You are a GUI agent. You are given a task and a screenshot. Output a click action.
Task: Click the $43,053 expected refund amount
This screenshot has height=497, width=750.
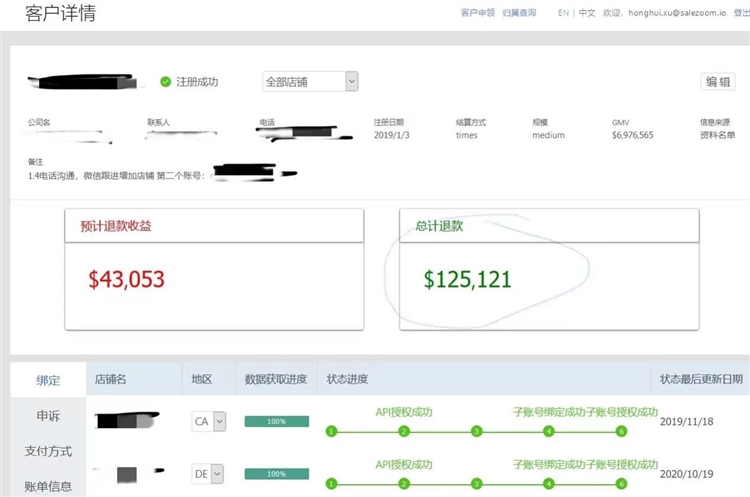(x=126, y=279)
